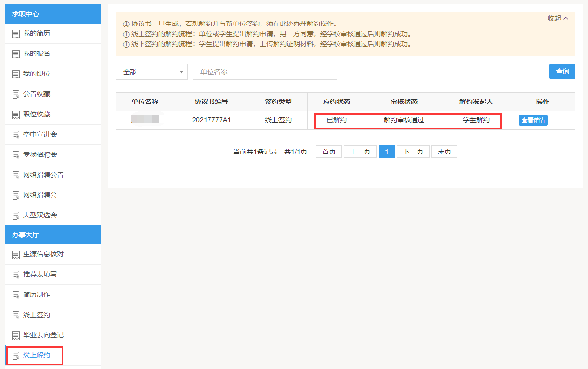Click the 解约审核通过 cell
Viewport: 588px width, 369px height.
click(404, 120)
